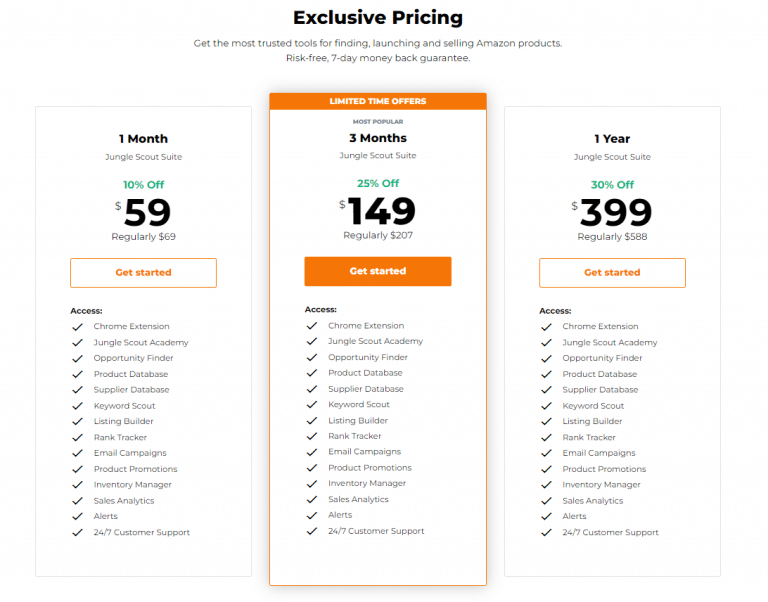
Task: Click checkmark beside Alerts in 1 Year plan
Action: [x=546, y=517]
